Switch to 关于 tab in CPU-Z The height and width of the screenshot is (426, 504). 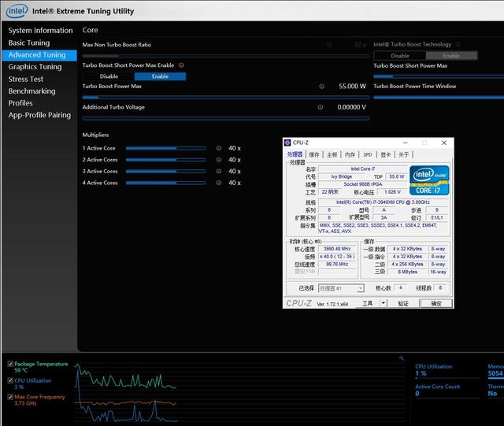click(403, 154)
